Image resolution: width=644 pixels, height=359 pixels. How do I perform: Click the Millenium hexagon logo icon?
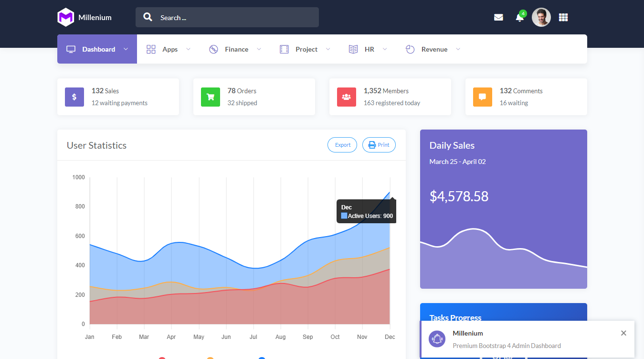[x=65, y=17]
